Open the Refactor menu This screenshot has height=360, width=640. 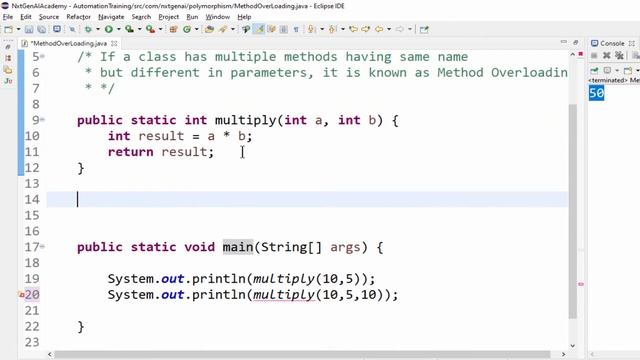point(78,17)
